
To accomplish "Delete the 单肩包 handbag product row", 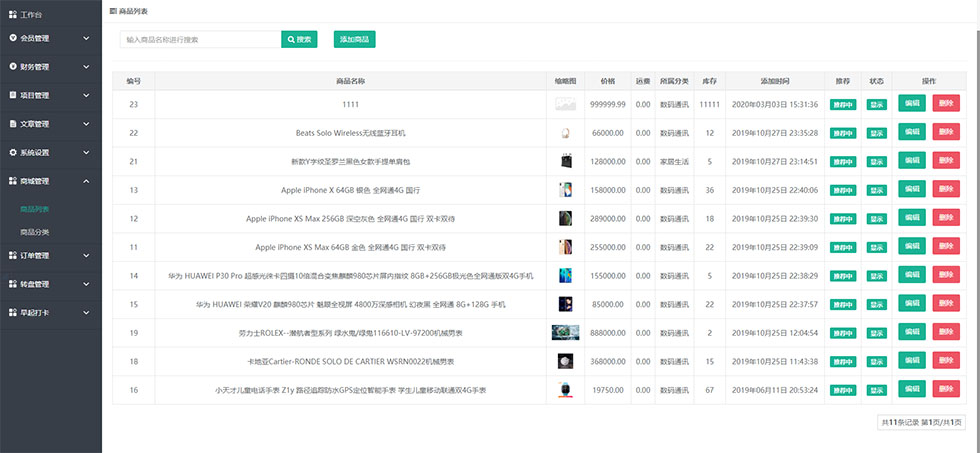I will 946,161.
